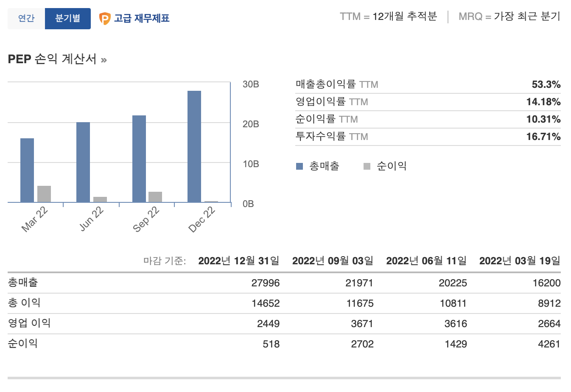Click the 21971 revenue cell
571x392 pixels.
tap(359, 283)
